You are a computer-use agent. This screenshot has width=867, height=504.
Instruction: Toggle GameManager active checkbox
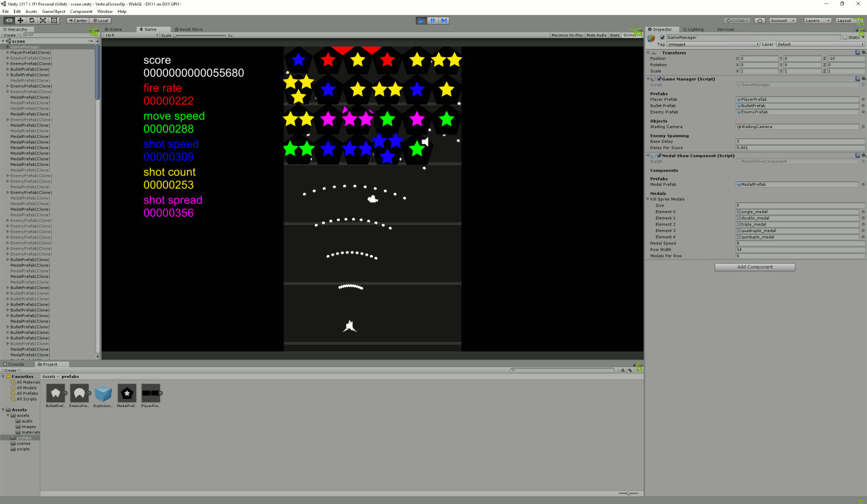662,38
